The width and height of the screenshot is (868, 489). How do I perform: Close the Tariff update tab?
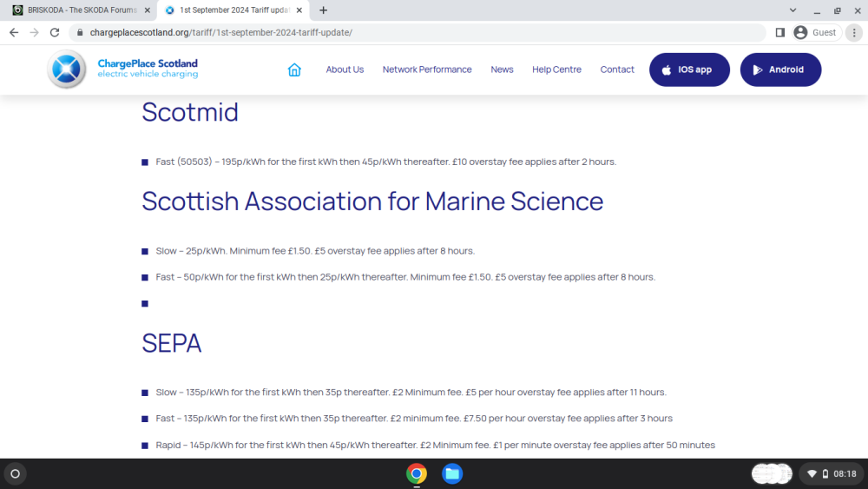tap(299, 10)
